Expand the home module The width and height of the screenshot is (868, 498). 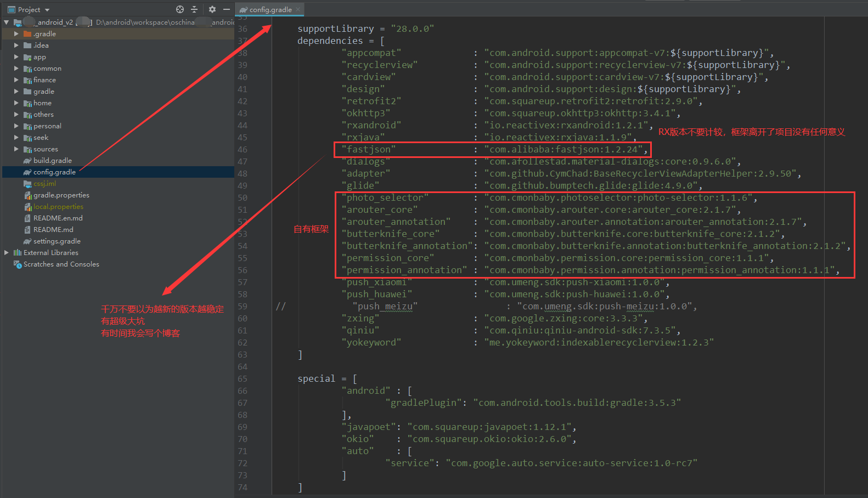click(16, 103)
